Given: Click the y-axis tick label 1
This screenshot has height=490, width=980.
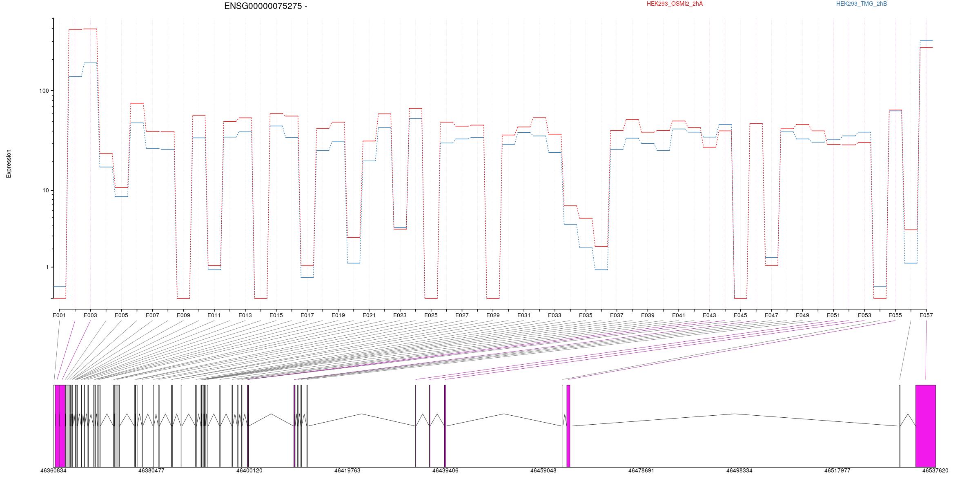Looking at the screenshot, I should point(47,267).
